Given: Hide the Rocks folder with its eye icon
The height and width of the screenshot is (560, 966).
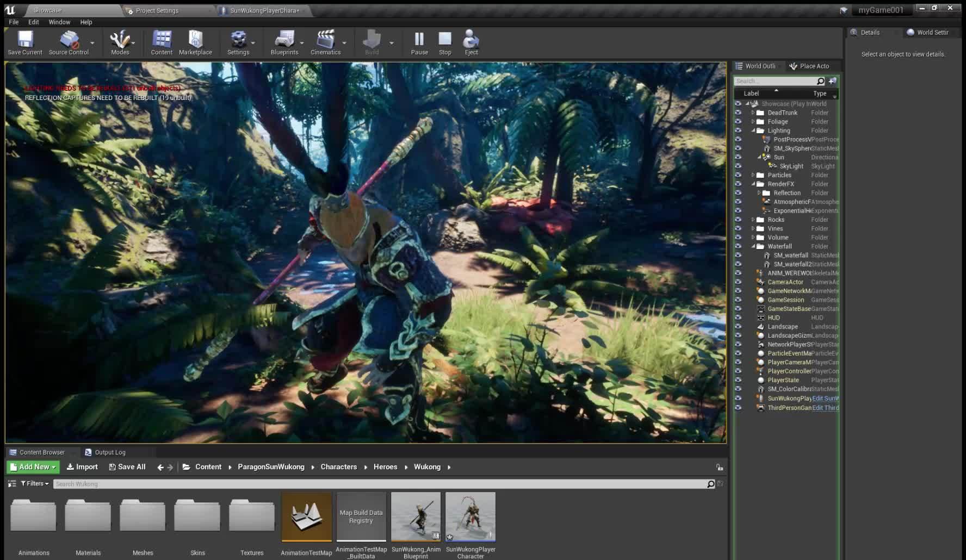Looking at the screenshot, I should coord(738,220).
